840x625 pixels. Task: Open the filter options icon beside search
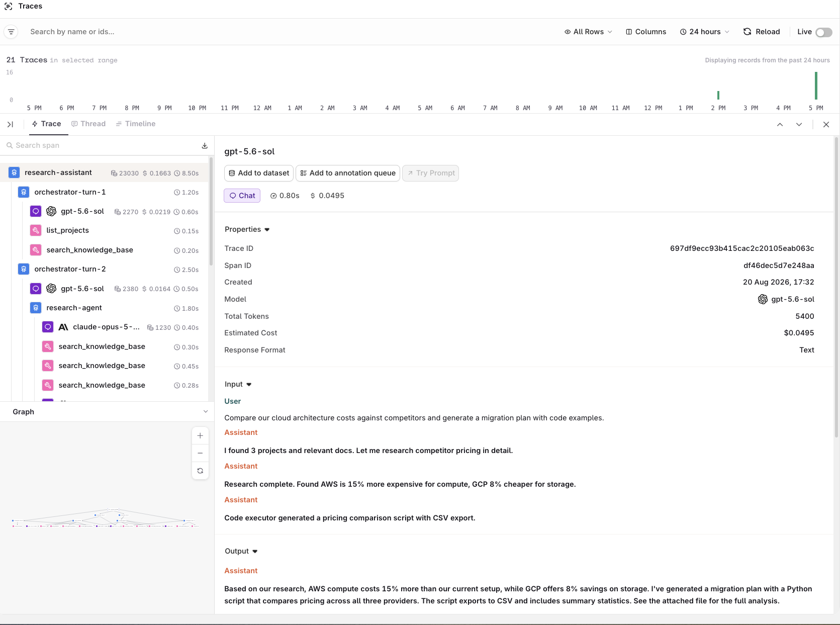(x=11, y=32)
